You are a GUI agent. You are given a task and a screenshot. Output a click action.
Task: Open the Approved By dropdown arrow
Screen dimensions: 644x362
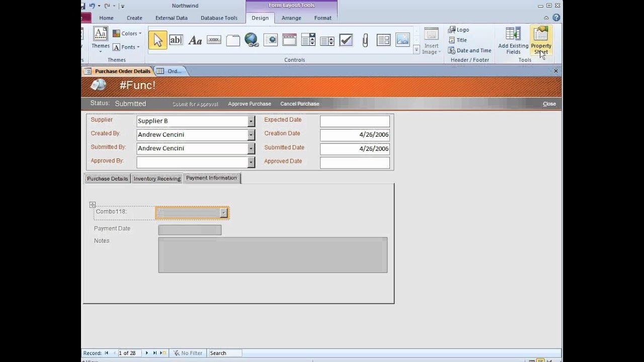(251, 162)
